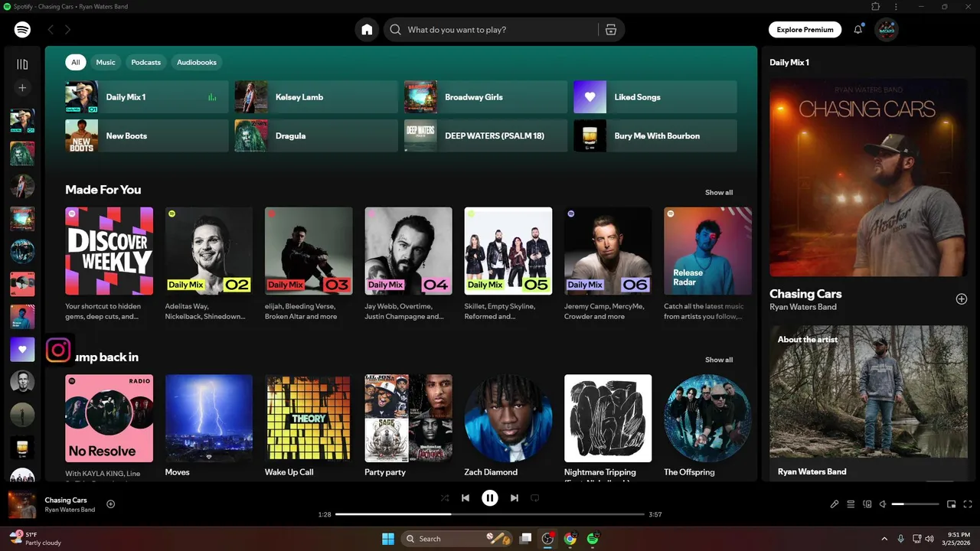Skip to the previous track
The image size is (980, 551).
(x=465, y=498)
